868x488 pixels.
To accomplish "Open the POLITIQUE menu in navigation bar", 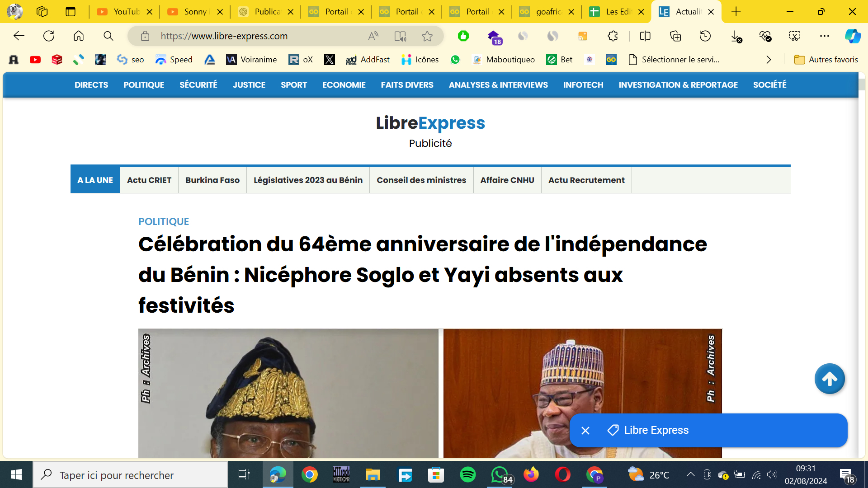I will point(144,84).
